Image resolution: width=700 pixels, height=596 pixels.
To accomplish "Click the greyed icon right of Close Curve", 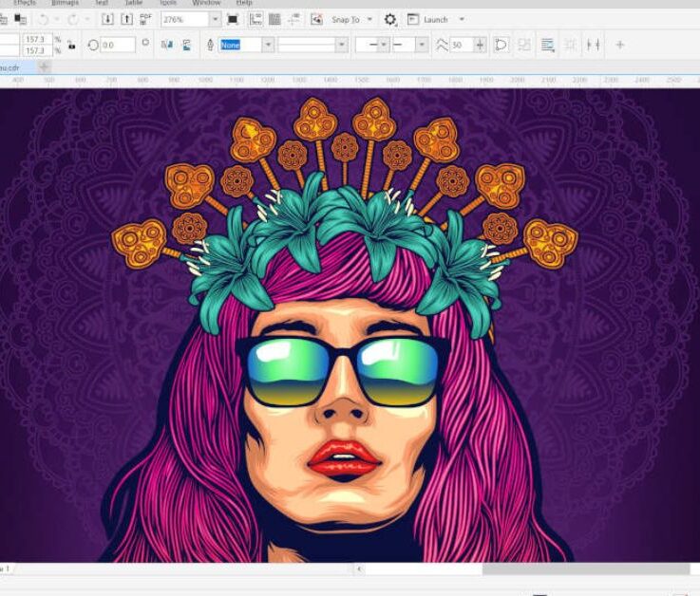I will click(524, 45).
